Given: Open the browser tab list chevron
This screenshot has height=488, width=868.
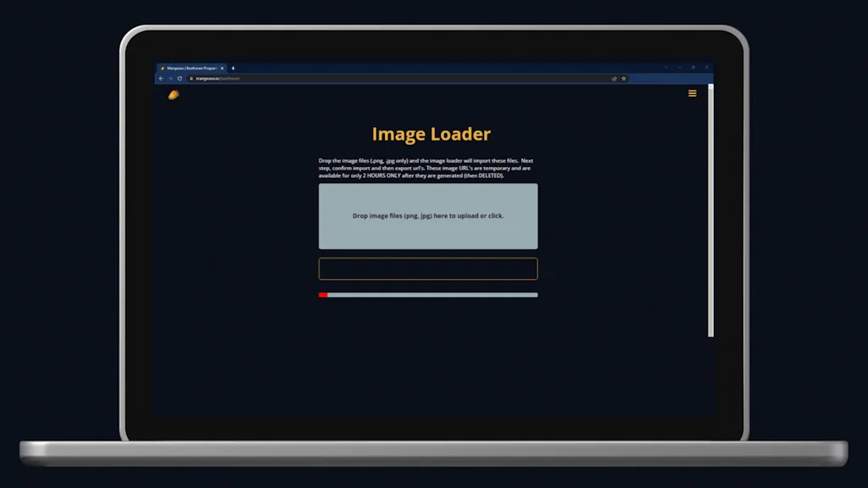Looking at the screenshot, I should [666, 68].
